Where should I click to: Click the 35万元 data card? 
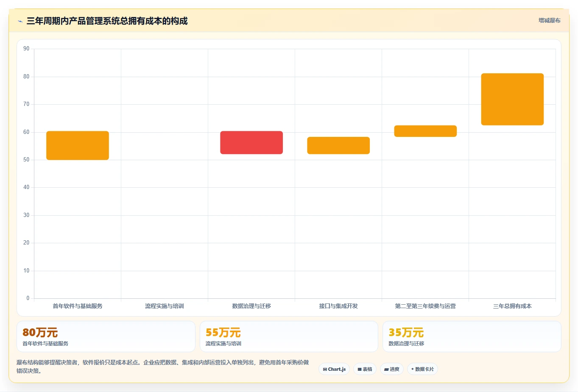[x=472, y=336]
